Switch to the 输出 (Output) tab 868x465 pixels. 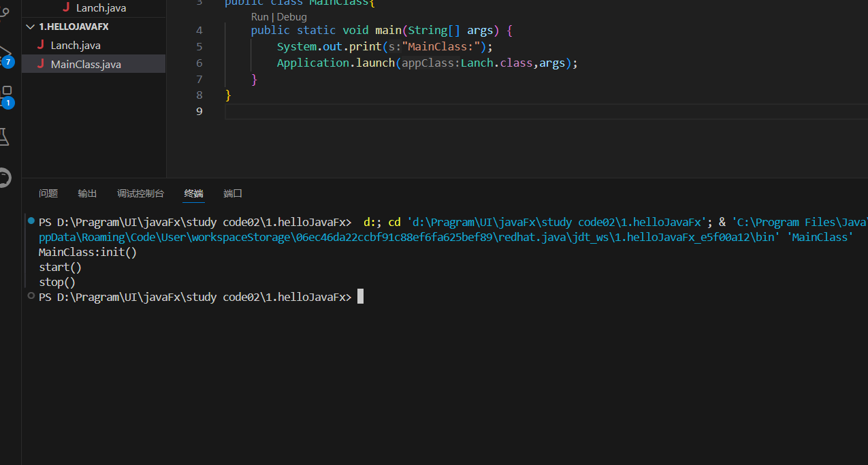pyautogui.click(x=87, y=193)
